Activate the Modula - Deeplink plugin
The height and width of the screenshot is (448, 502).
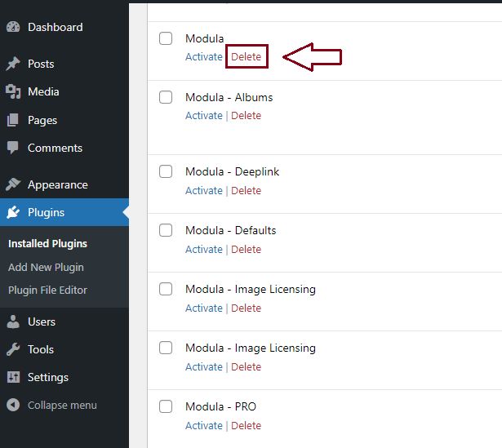click(x=203, y=190)
